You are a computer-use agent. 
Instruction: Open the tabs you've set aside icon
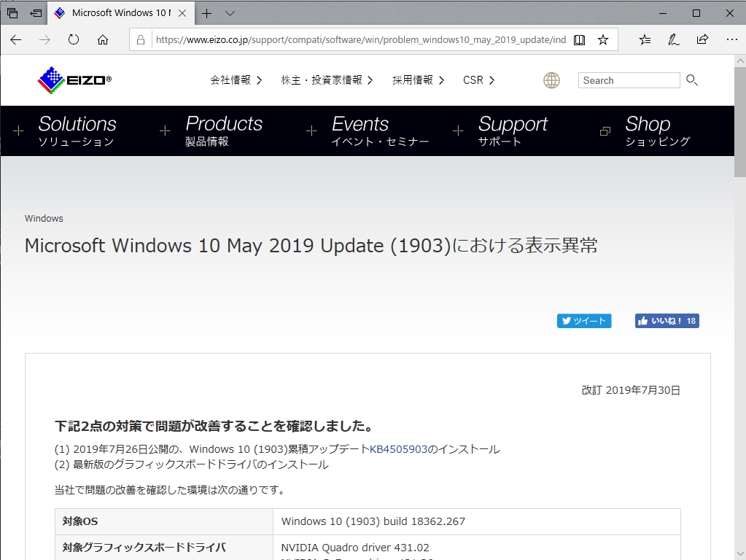[x=13, y=13]
